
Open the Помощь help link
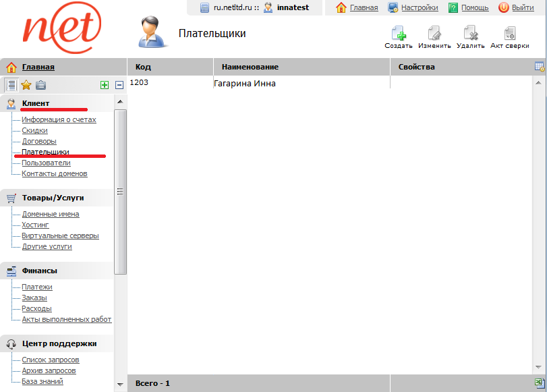[x=475, y=8]
